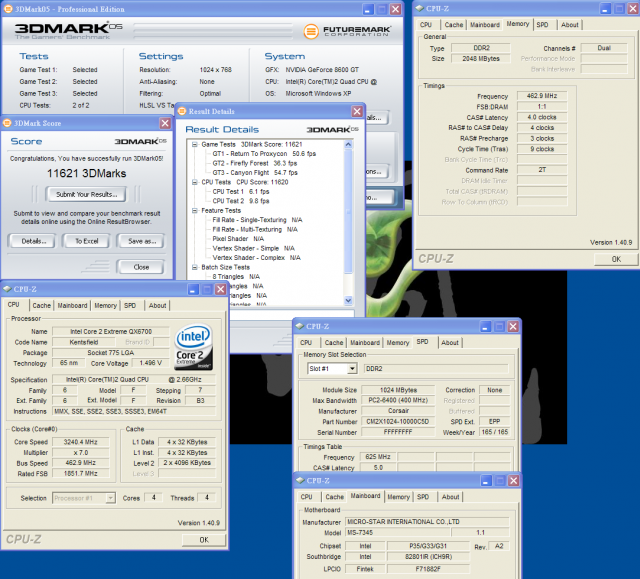Open About tab in CPU-Z processor window
This screenshot has height=579, width=640.
pyautogui.click(x=157, y=306)
